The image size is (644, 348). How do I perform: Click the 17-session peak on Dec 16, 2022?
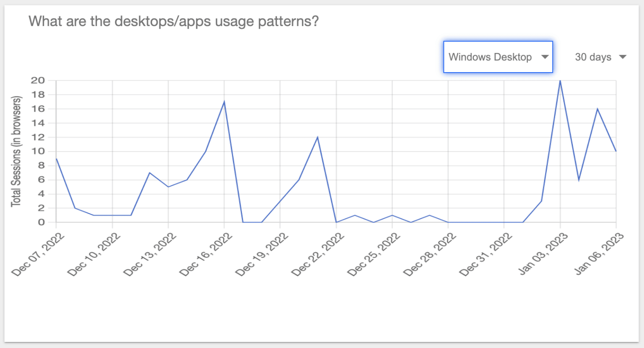pos(224,102)
